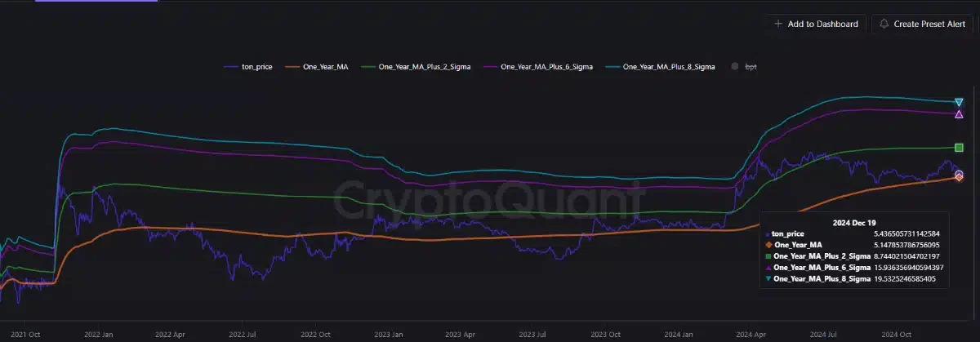
Task: Click the orange diamond marker on the chart line
Action: pyautogui.click(x=959, y=178)
